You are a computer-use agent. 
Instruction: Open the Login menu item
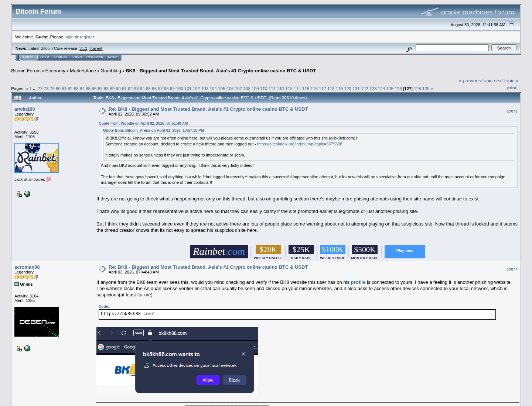coord(77,57)
